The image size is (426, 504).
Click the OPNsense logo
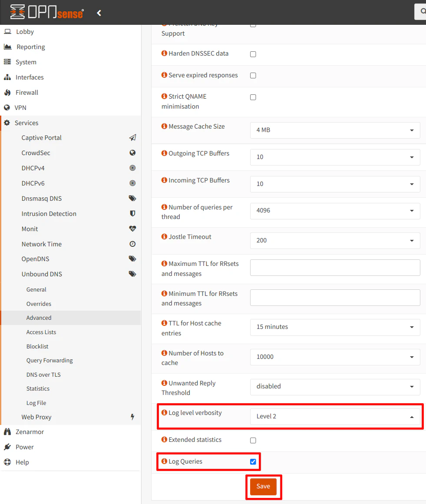coord(47,13)
